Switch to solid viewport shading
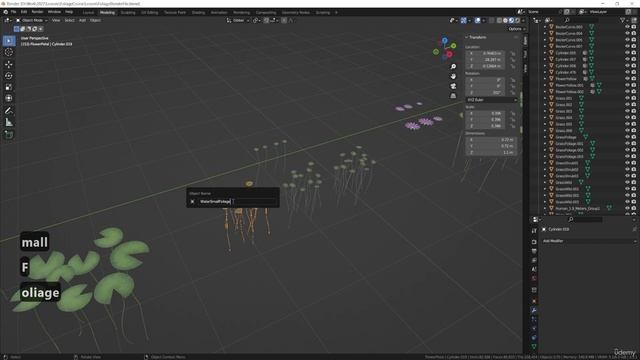Image resolution: width=640 pixels, height=360 pixels. click(505, 20)
